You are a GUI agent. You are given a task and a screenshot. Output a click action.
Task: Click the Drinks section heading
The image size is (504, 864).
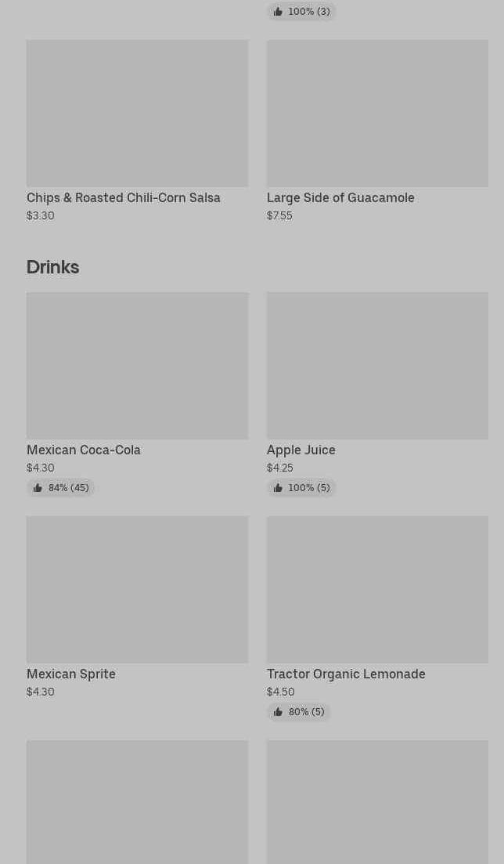(x=53, y=267)
